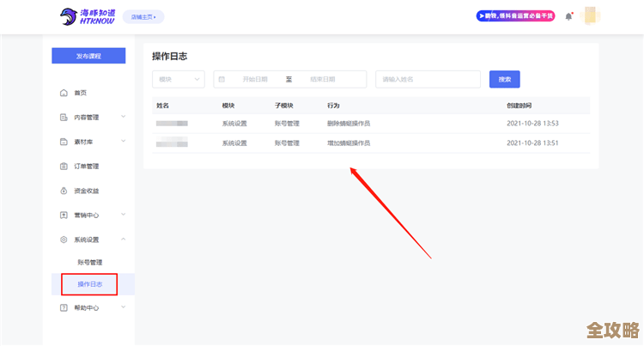Click 增加蜻蜓操作员 log entry

349,143
